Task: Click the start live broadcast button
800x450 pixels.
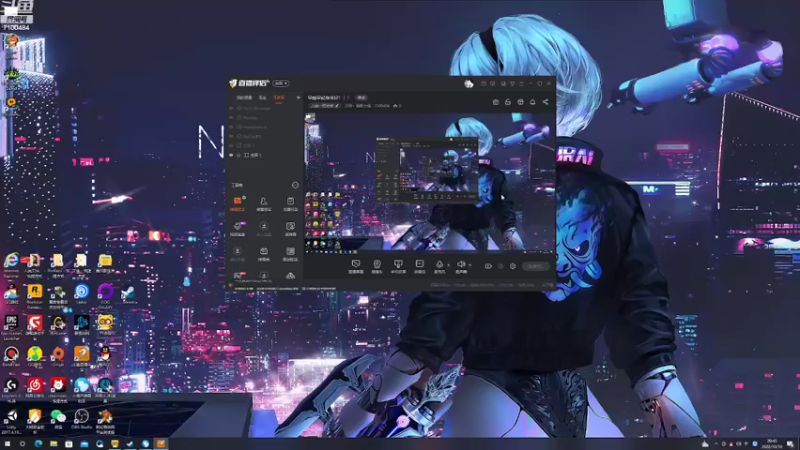Action: tap(535, 266)
